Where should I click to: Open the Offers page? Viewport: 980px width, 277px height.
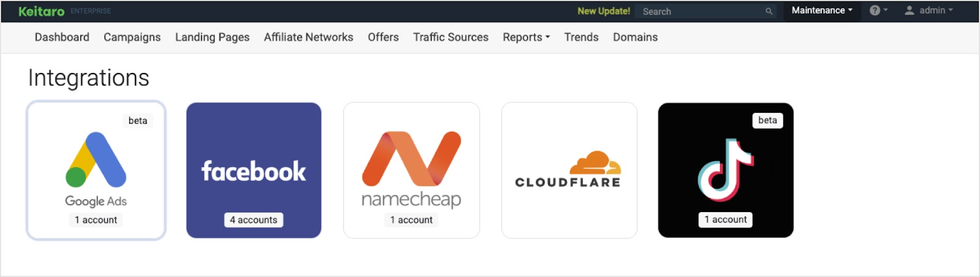coord(383,37)
